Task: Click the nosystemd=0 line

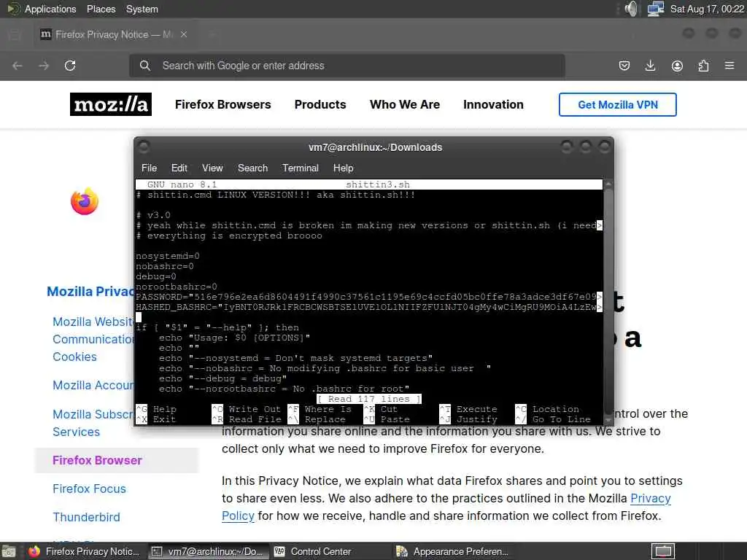Action: 168,256
